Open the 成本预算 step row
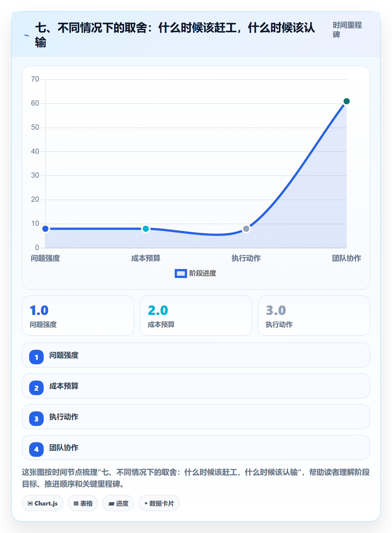The width and height of the screenshot is (392, 533). click(x=196, y=386)
